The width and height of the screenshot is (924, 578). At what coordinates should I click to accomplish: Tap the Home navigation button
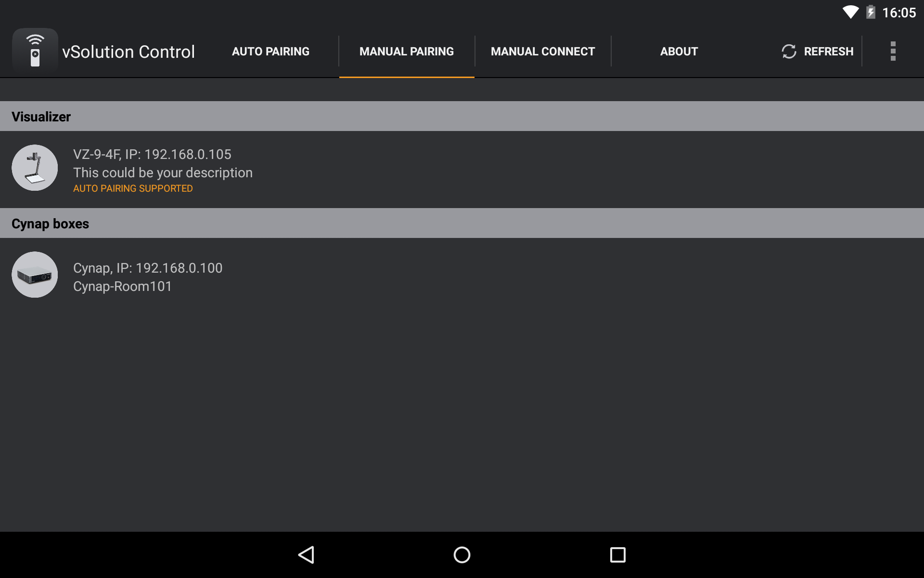click(462, 554)
